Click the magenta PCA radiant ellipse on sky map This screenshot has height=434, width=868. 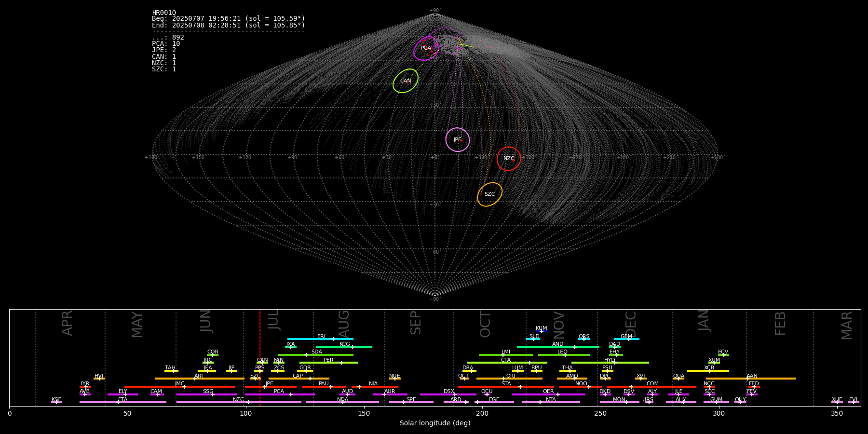click(426, 48)
